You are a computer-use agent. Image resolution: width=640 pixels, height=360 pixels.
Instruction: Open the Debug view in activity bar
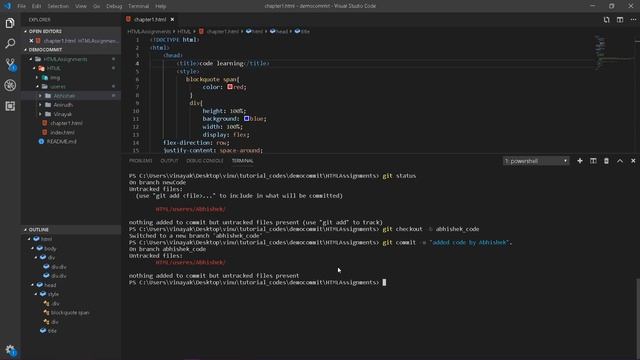10,85
